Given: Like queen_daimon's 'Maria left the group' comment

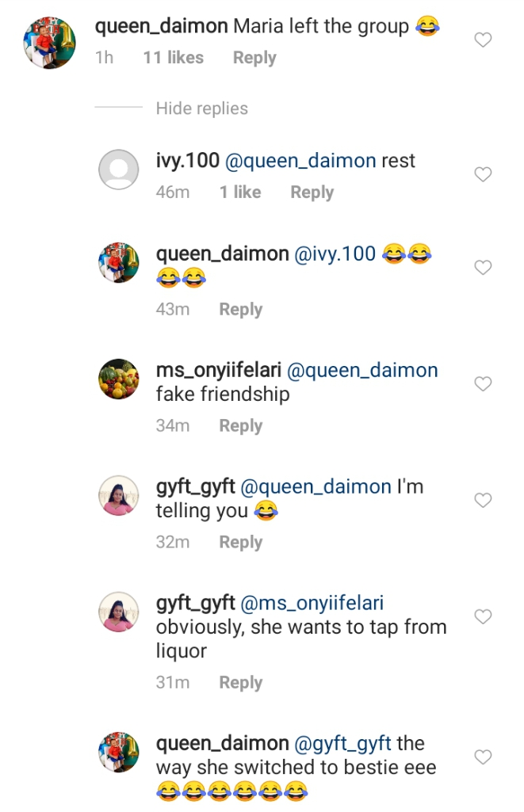Looking at the screenshot, I should [x=483, y=40].
